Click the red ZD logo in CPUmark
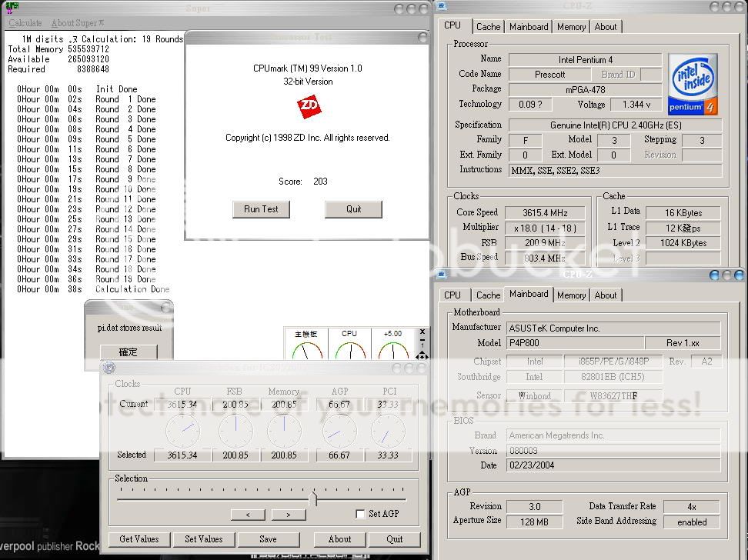This screenshot has height=560, width=748. click(x=308, y=106)
